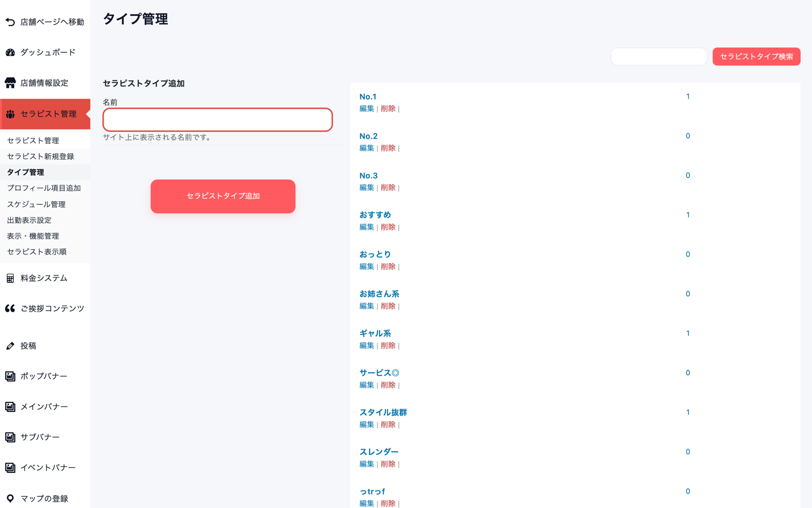Edit the おっとり type
This screenshot has height=508, width=812.
pos(366,267)
